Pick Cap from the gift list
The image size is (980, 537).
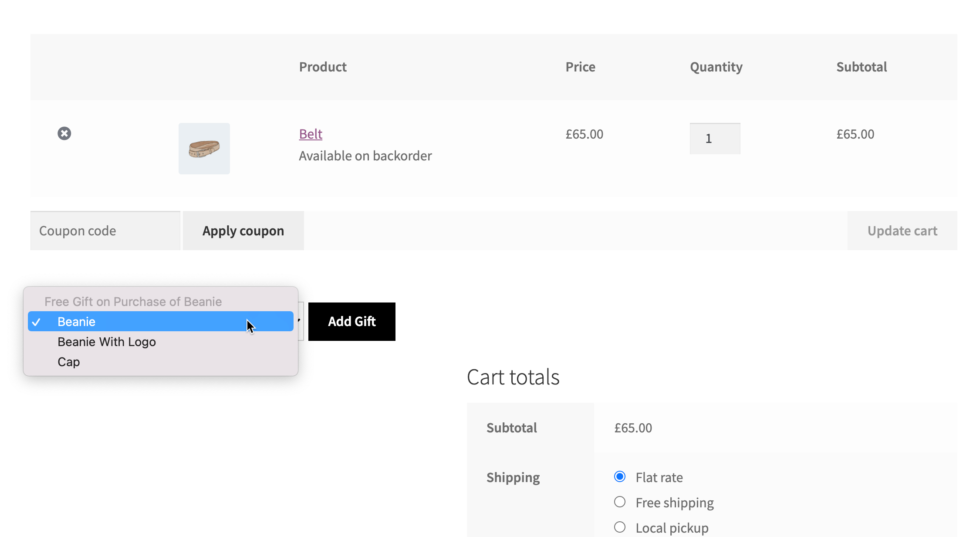69,362
